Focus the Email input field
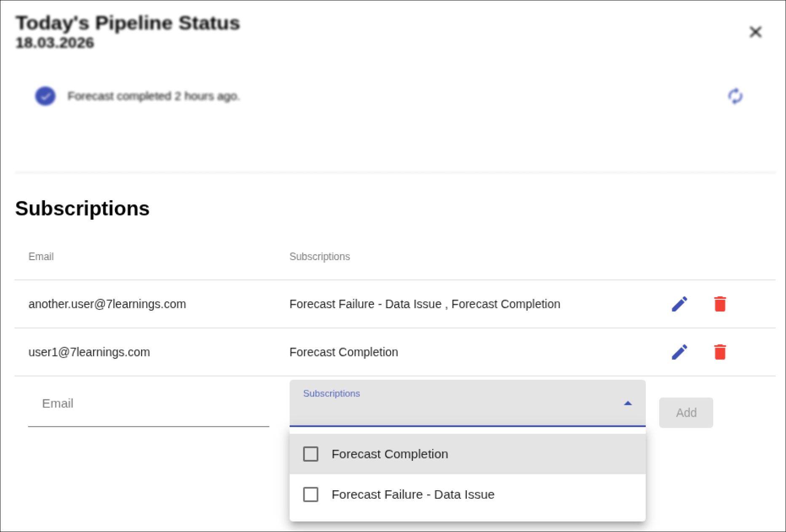This screenshot has height=532, width=786. pos(149,404)
